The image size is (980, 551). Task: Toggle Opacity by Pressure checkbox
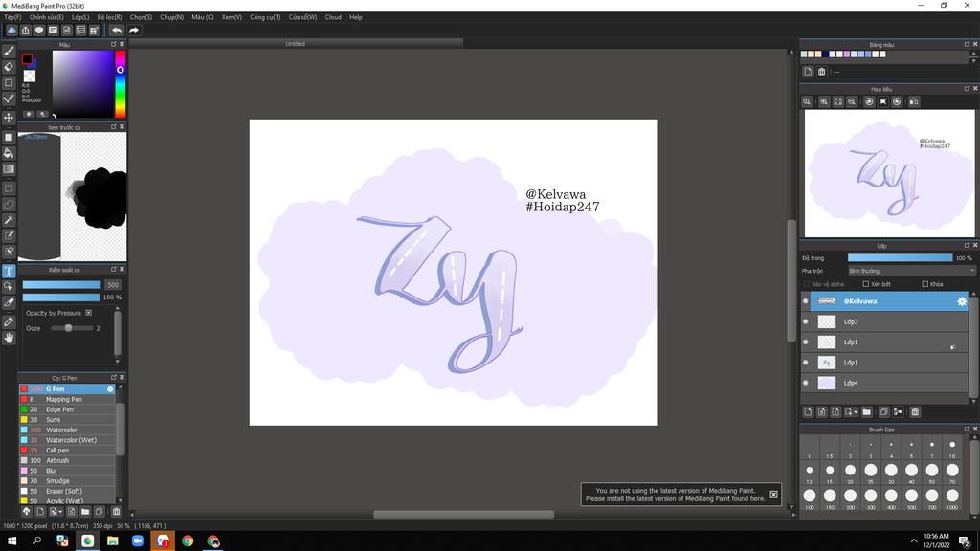[x=89, y=313]
